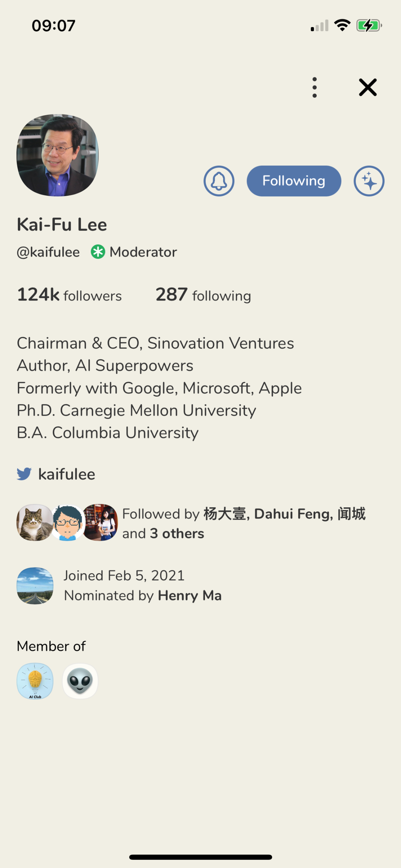This screenshot has width=401, height=868.
Task: Open Henry Ma's profile
Action: pos(189,596)
